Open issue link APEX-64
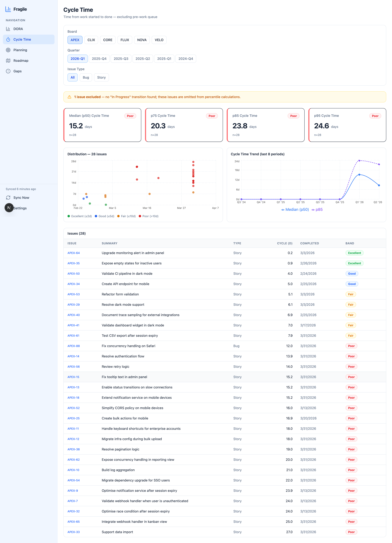The height and width of the screenshot is (543, 392). 73,253
